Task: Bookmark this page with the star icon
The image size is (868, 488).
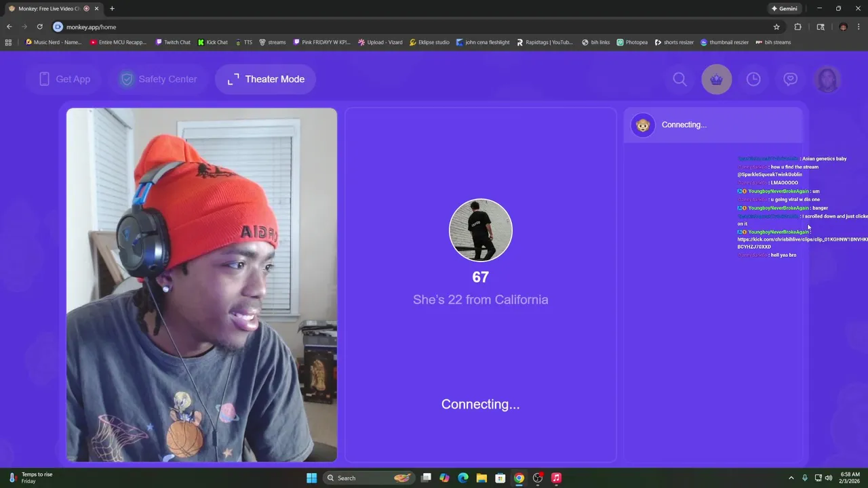Action: pyautogui.click(x=776, y=27)
